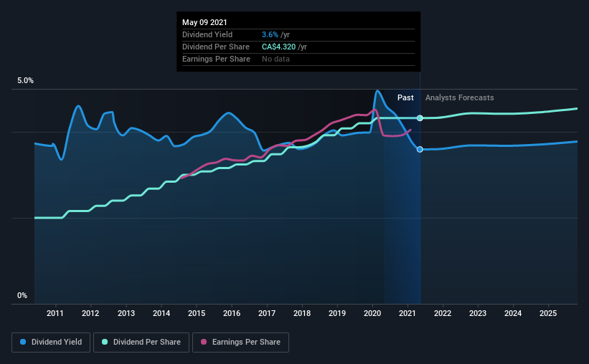Toggle the Dividend Yield legend button
The image size is (589, 364).
pos(51,343)
